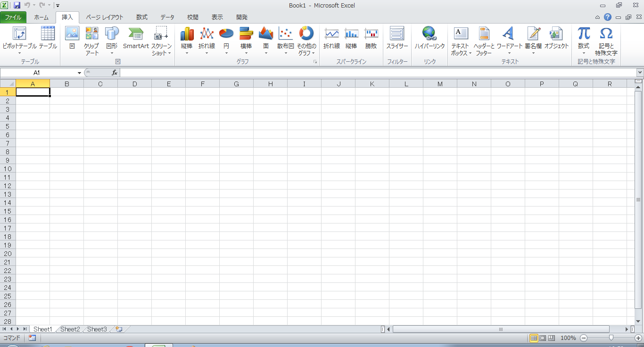
Task: Click the zoom in plus button
Action: coord(638,338)
